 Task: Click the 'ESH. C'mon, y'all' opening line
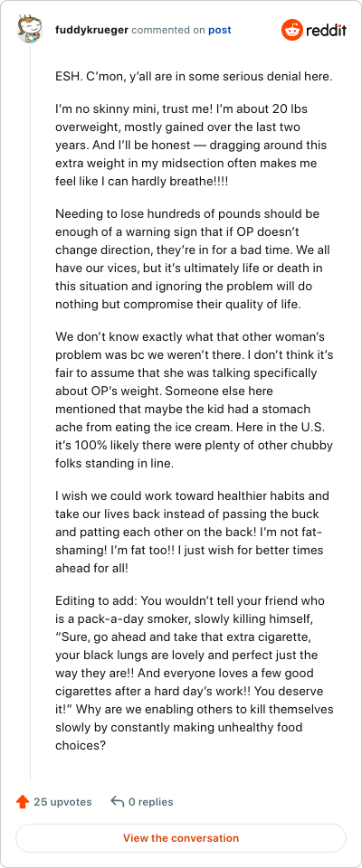[194, 77]
